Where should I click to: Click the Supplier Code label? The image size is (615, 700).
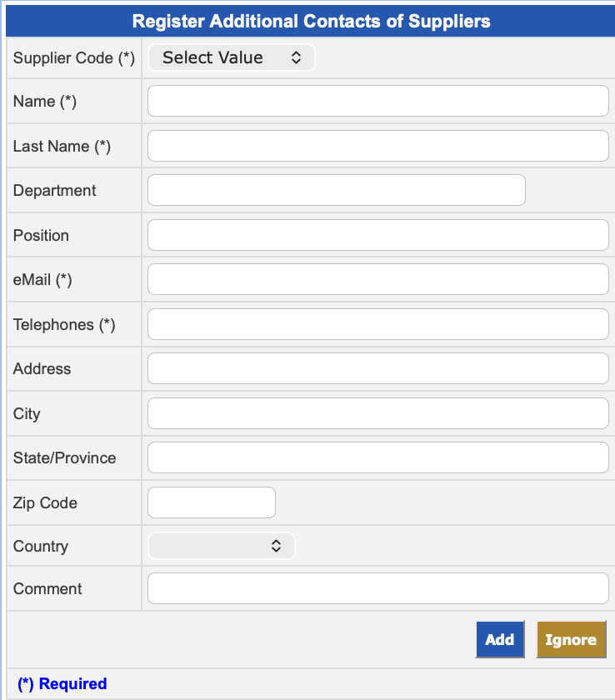(73, 58)
